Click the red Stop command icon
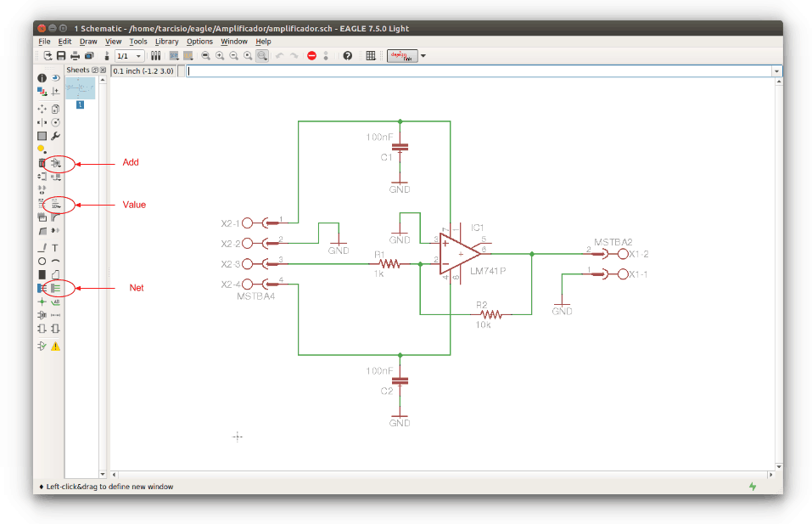Image resolution: width=812 pixels, height=524 pixels. click(x=311, y=56)
